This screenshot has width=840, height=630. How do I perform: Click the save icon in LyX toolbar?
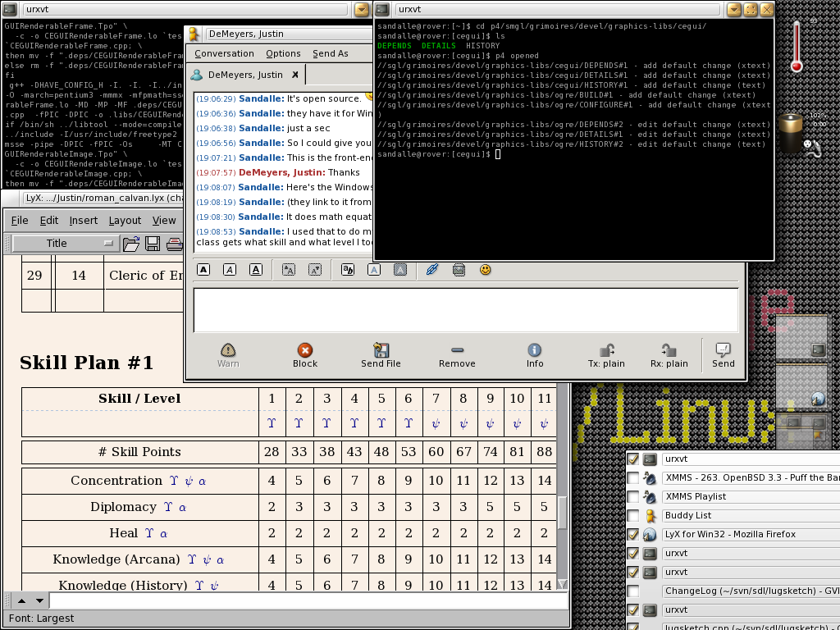153,244
